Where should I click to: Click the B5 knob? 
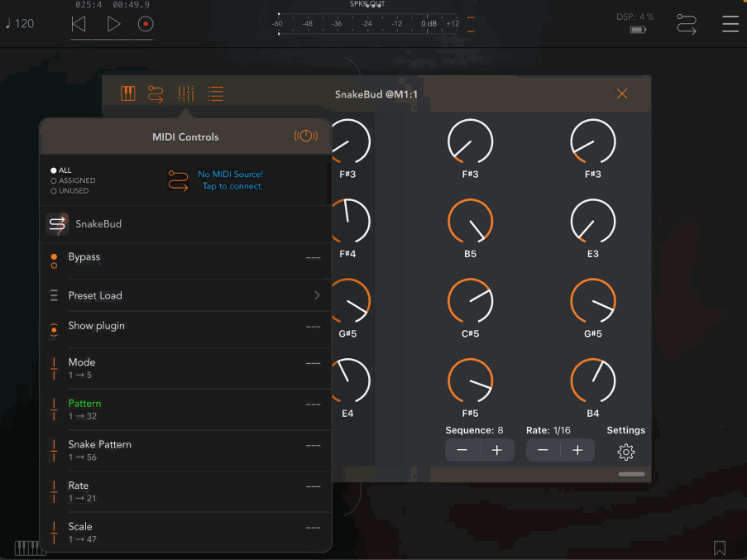pyautogui.click(x=470, y=222)
